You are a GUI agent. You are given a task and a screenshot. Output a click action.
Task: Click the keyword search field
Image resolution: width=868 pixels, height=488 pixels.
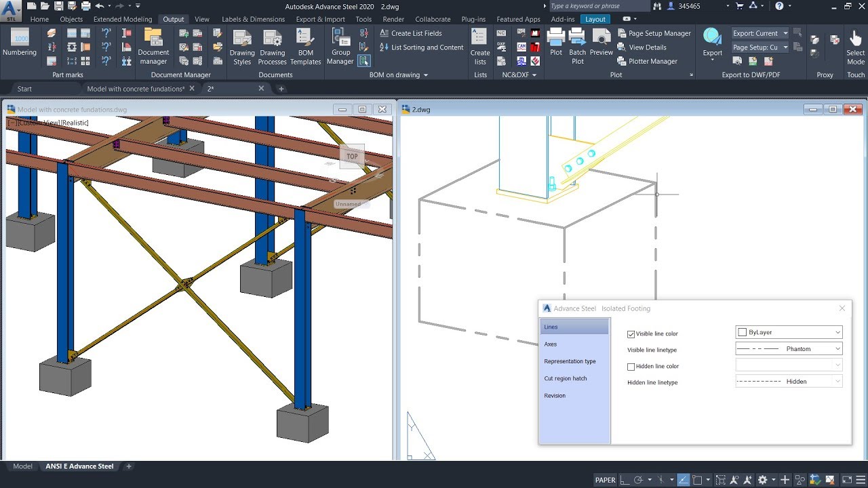point(598,6)
